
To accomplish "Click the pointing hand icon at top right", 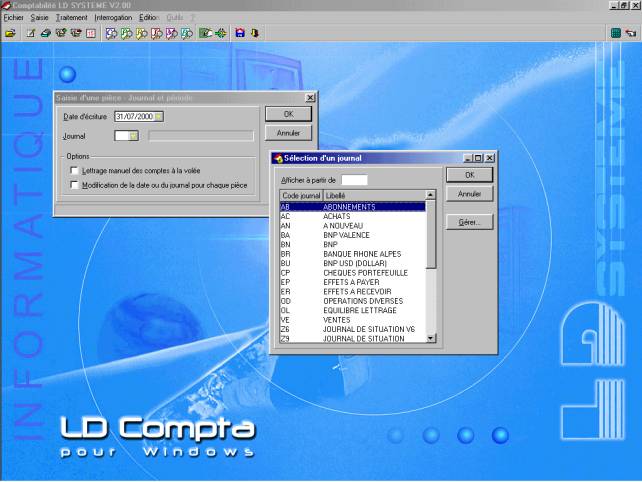I will [631, 33].
